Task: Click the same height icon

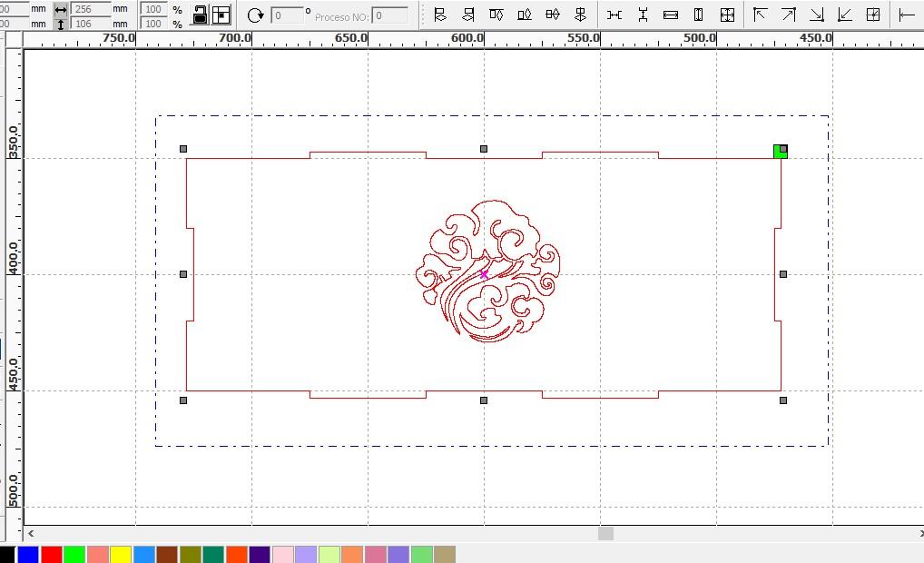Action: 698,15
